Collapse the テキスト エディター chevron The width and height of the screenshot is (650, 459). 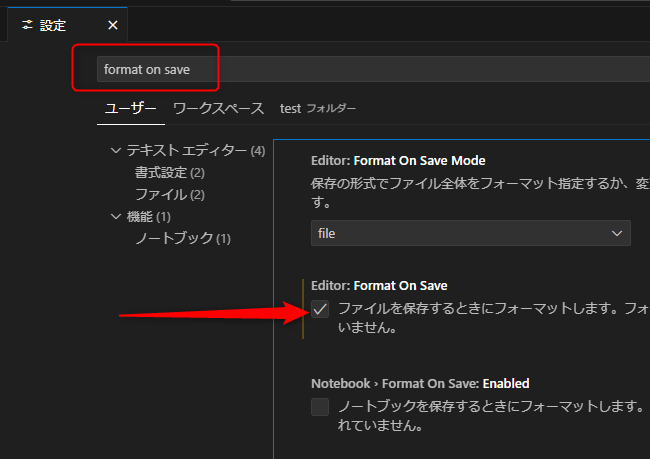(x=116, y=151)
